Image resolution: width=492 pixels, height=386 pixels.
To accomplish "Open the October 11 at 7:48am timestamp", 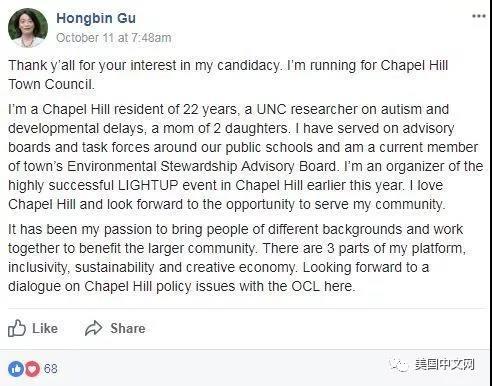I will pos(114,38).
